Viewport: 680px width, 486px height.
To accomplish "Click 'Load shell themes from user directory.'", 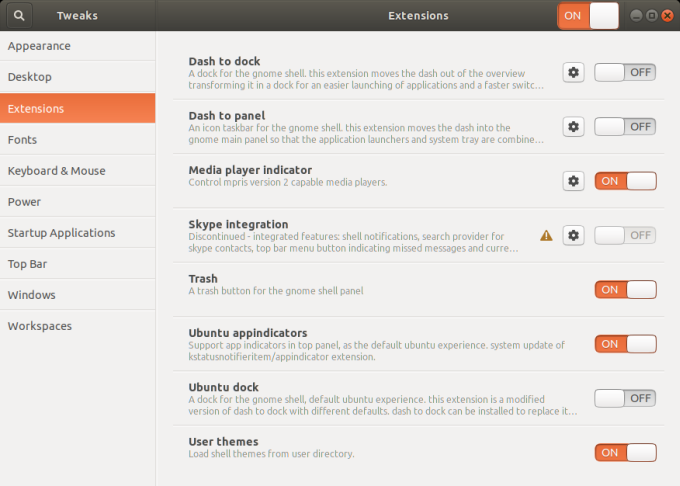I will point(271,454).
